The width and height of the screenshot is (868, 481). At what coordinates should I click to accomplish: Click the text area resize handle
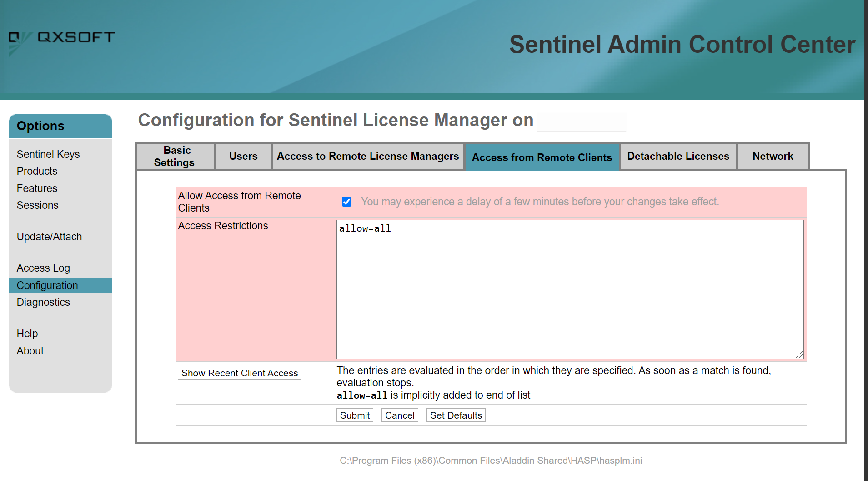tap(800, 354)
